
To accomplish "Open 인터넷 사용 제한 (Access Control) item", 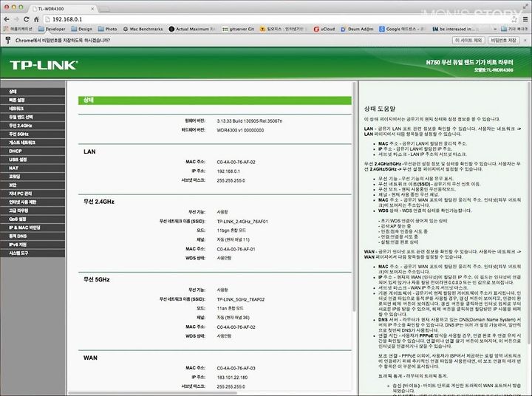I will [33, 202].
